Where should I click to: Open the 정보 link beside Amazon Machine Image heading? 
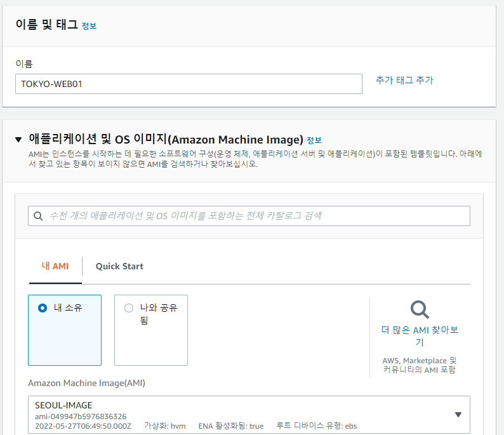coord(314,140)
